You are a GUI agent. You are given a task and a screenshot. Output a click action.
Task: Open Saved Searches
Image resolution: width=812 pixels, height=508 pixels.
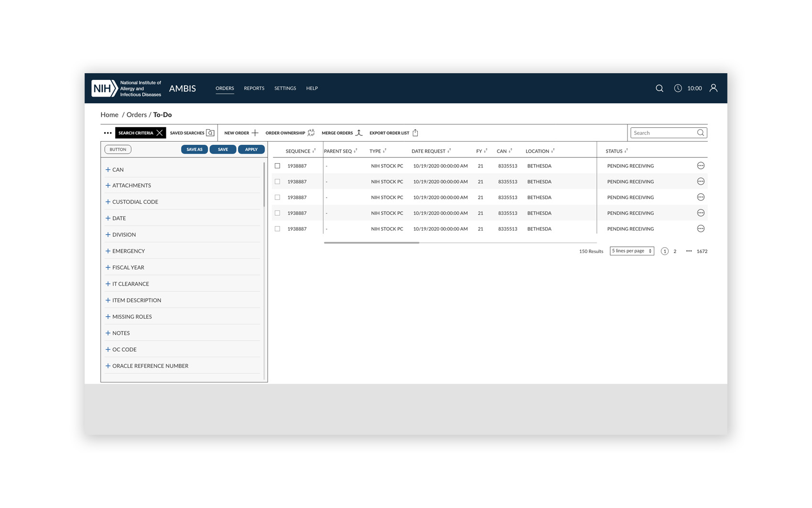tap(192, 133)
